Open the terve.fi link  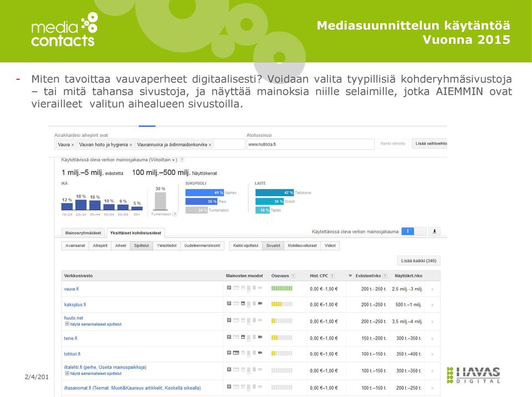pos(70,338)
